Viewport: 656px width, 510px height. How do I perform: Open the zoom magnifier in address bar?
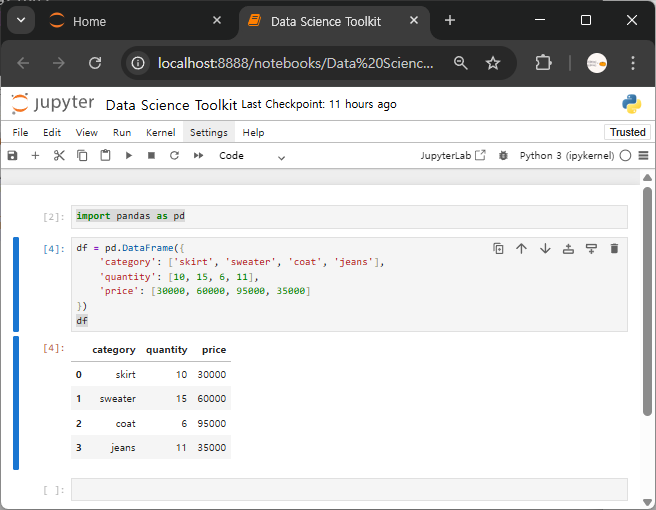click(461, 63)
